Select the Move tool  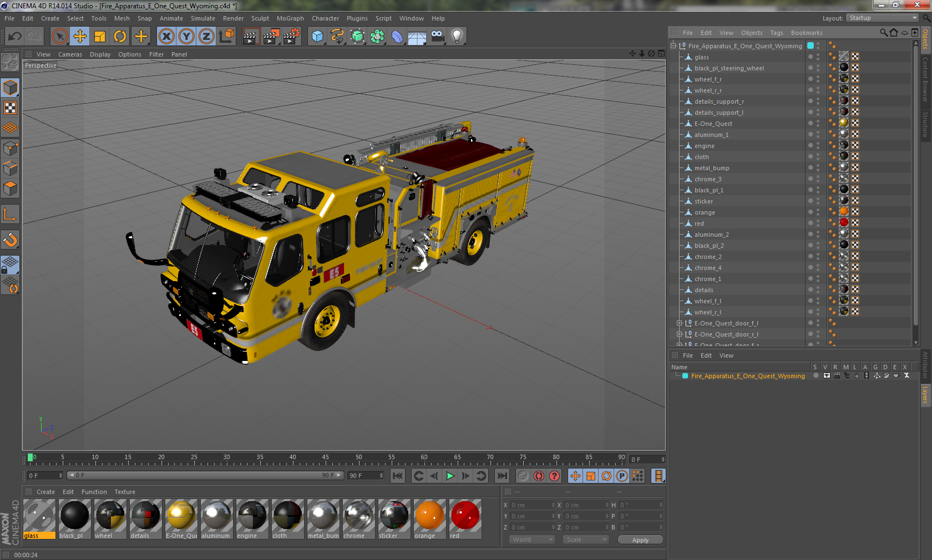80,37
